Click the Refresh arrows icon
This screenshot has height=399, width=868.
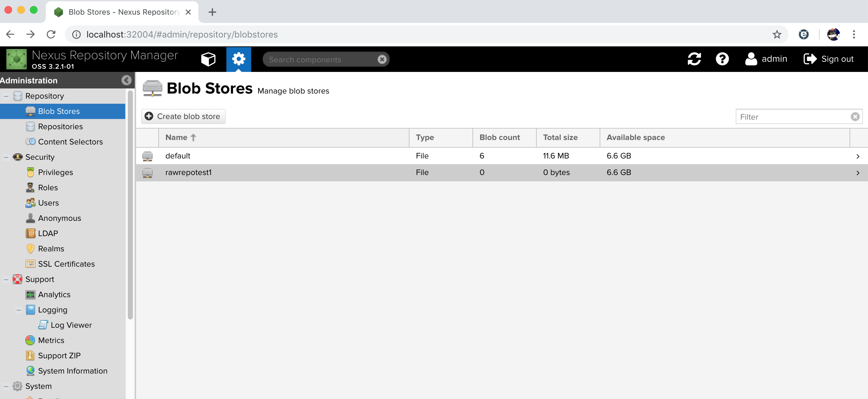pyautogui.click(x=694, y=59)
